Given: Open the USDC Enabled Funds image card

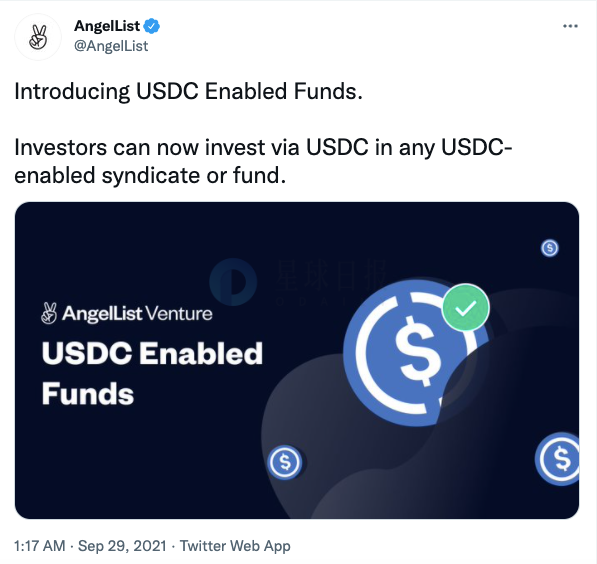Looking at the screenshot, I should point(297,360).
